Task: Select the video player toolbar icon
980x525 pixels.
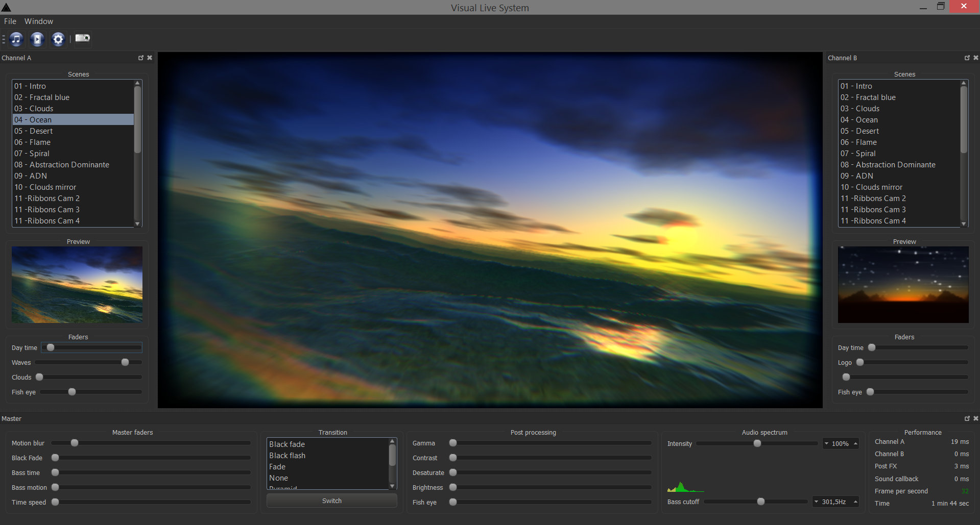Action: [37, 39]
